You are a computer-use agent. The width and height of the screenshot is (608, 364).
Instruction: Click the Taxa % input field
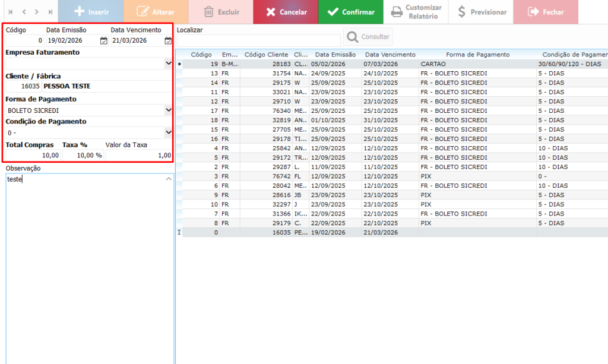point(83,155)
